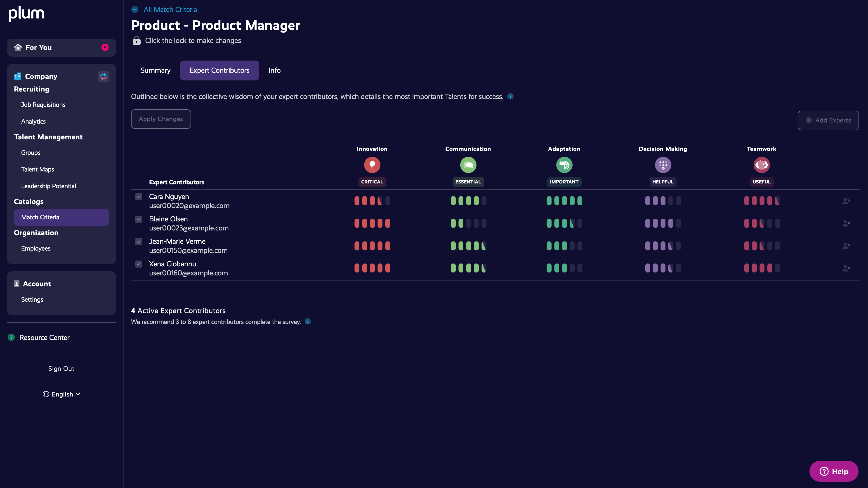
Task: Switch to the Summary tab
Action: click(155, 70)
